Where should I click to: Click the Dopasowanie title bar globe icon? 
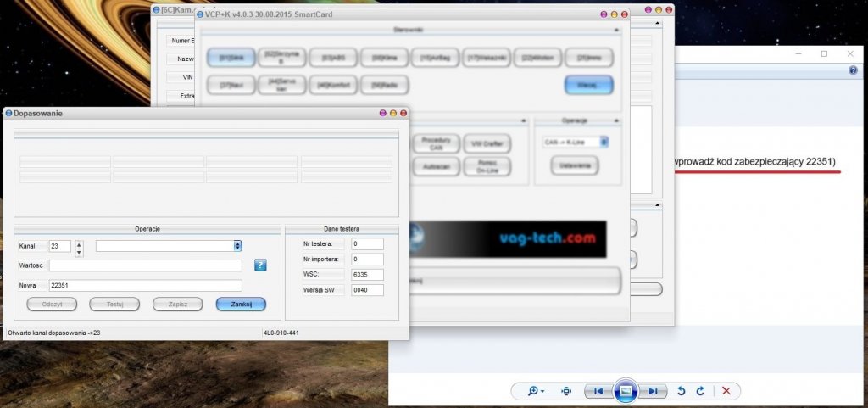8,113
